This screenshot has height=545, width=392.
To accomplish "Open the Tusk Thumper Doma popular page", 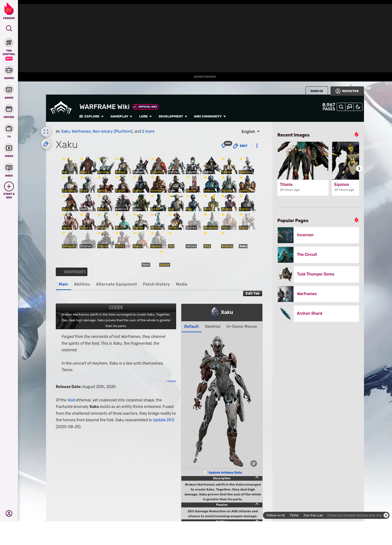I will point(318,274).
